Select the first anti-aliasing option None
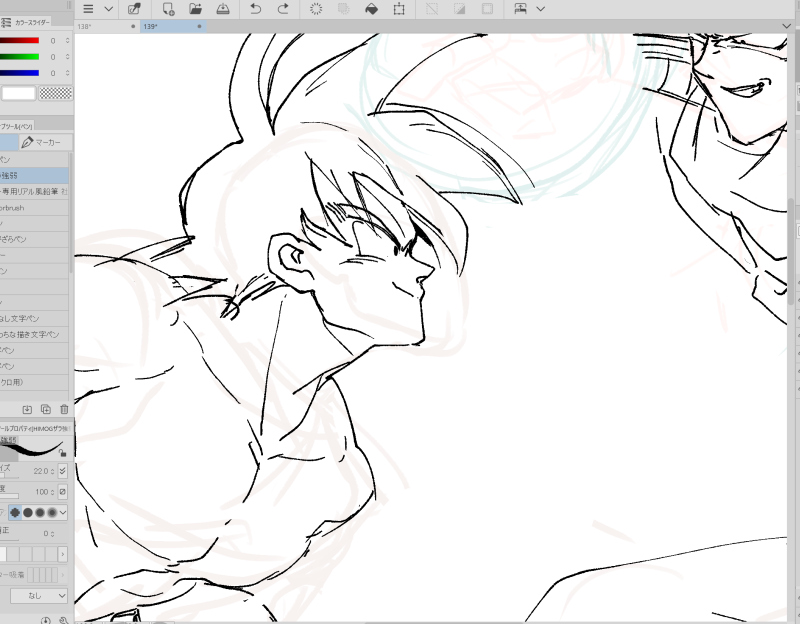The width and height of the screenshot is (800, 624). coord(15,512)
